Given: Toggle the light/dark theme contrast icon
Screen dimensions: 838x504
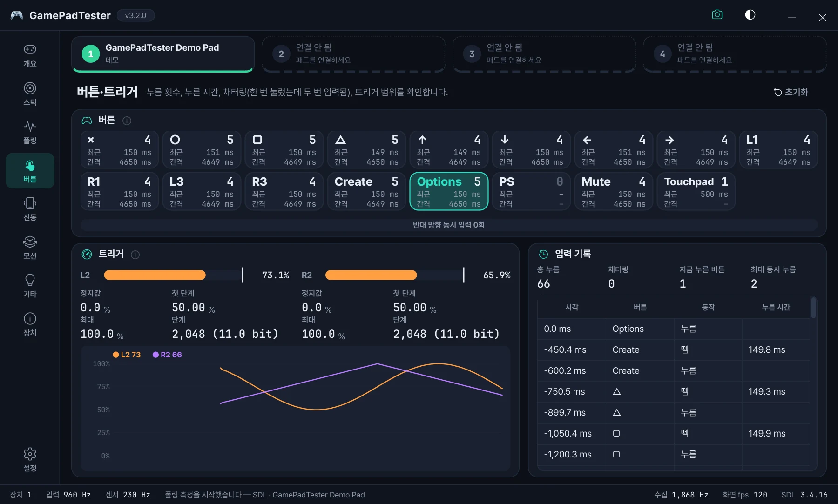Looking at the screenshot, I should point(750,15).
